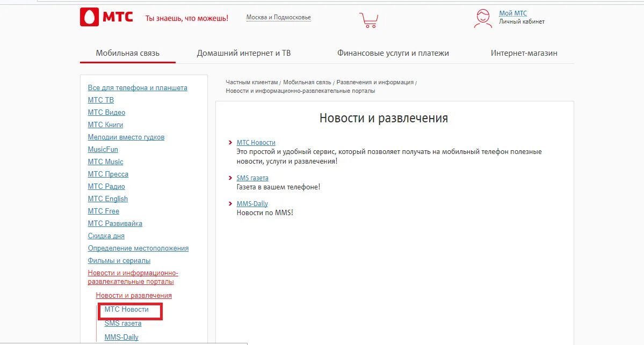The width and height of the screenshot is (644, 345).
Task: Open SMS газета link in main content
Action: click(x=252, y=178)
